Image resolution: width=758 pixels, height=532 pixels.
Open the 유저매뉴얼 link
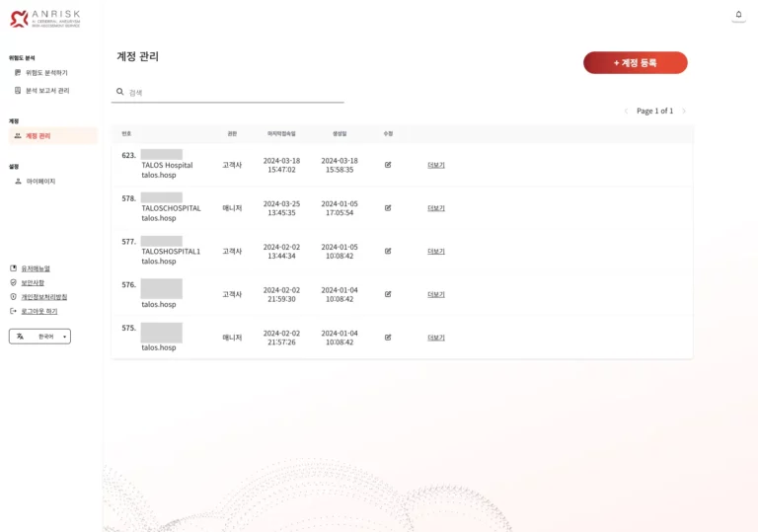(x=36, y=268)
